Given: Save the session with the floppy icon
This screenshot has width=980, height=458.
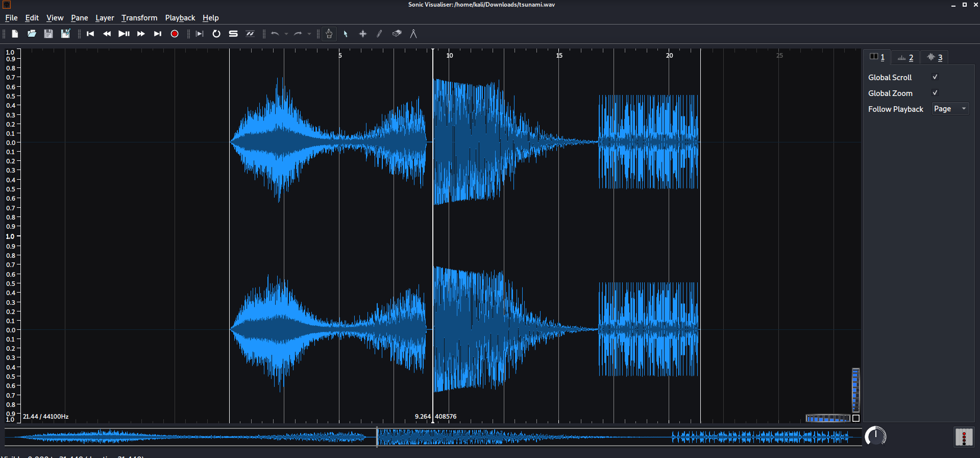Looking at the screenshot, I should point(48,34).
